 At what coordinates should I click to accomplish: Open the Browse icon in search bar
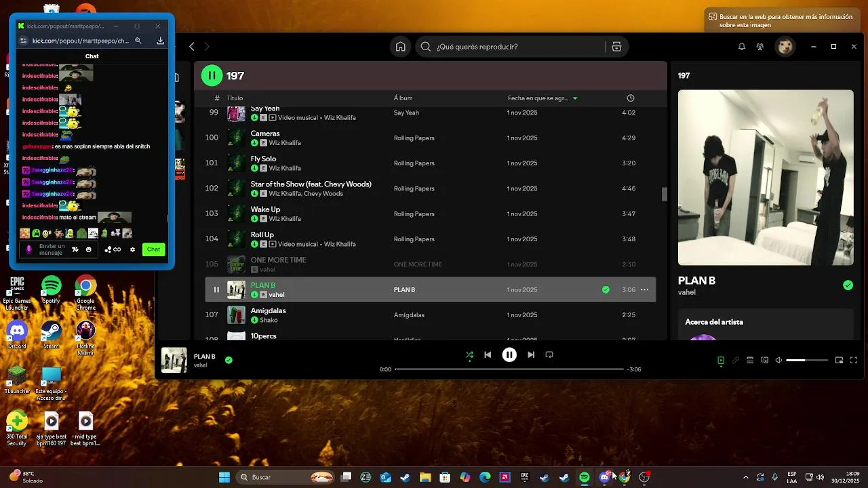[616, 47]
